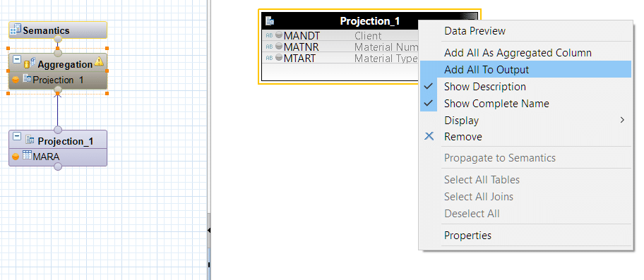This screenshot has height=280, width=644.
Task: Select the Semantics node label
Action: click(x=46, y=30)
